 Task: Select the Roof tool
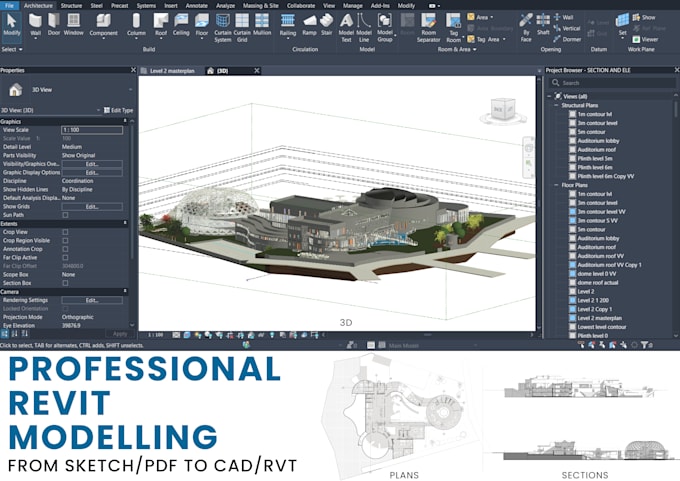coord(160,25)
